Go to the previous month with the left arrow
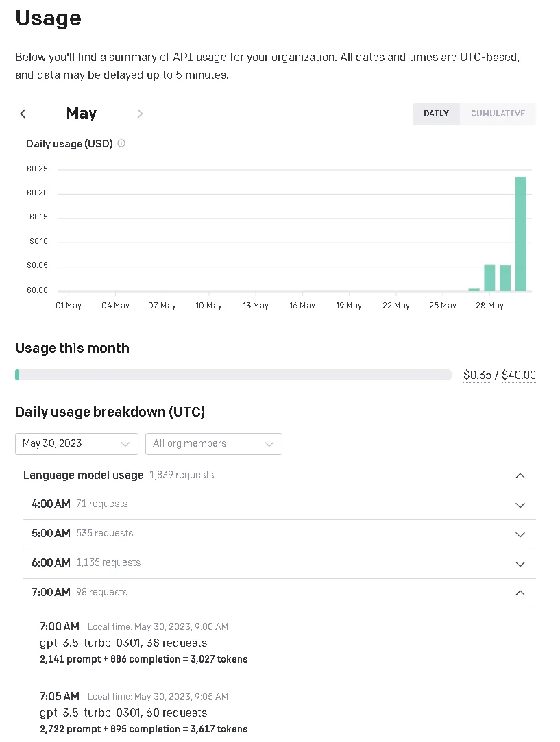Image resolution: width=560 pixels, height=742 pixels. pyautogui.click(x=23, y=114)
